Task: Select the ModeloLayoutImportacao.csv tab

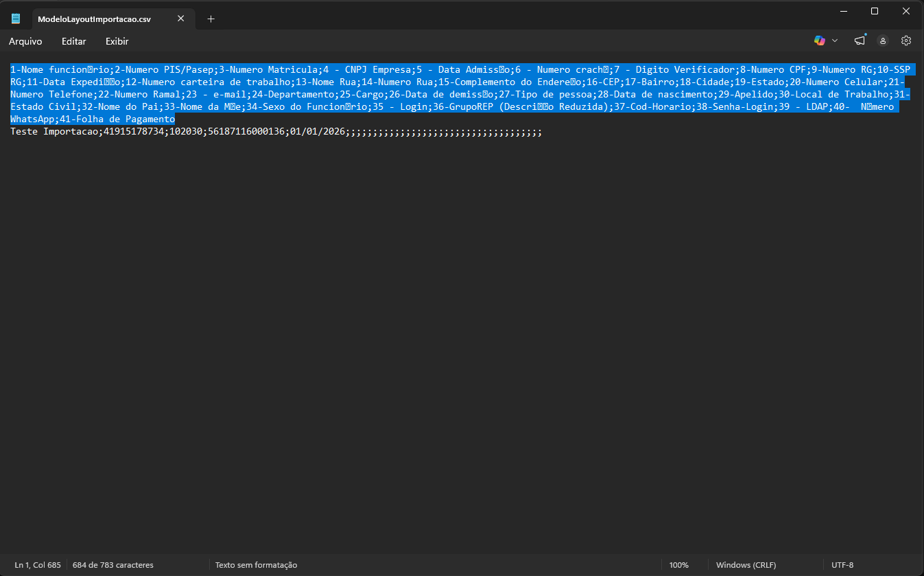Action: point(94,19)
